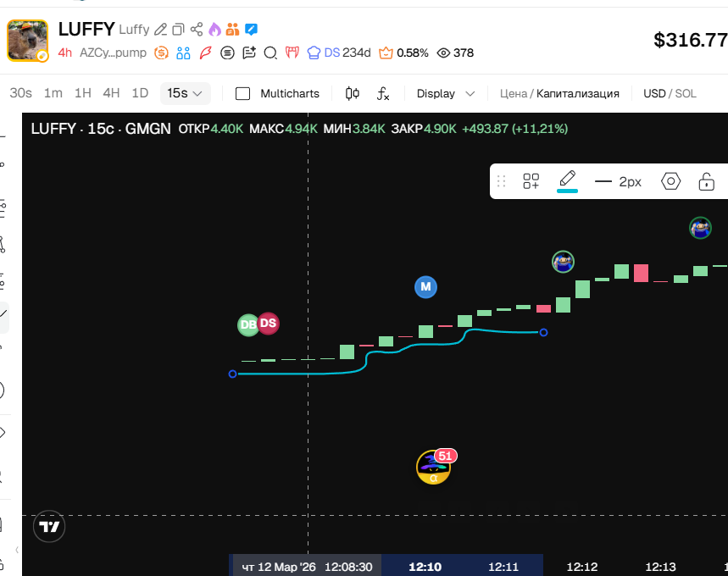The image size is (728, 576).
Task: Click the orange dollar cycle icon
Action: coord(161,53)
